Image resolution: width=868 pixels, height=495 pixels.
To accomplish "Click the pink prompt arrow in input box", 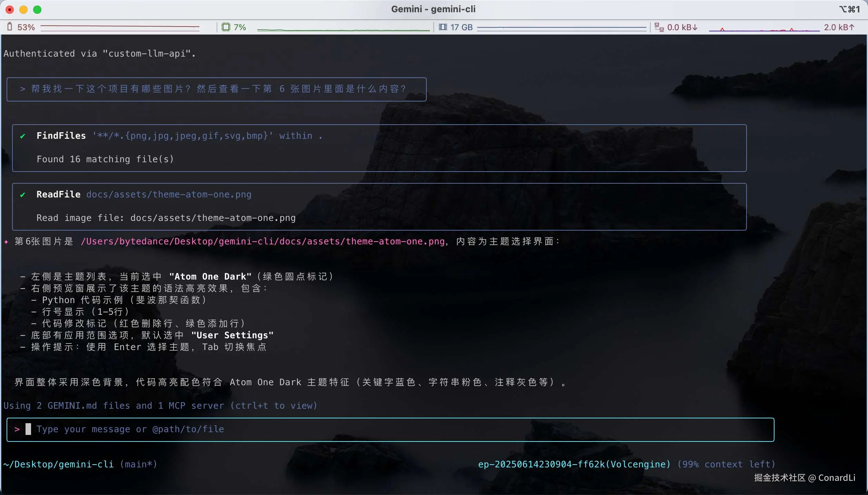I will pos(17,429).
